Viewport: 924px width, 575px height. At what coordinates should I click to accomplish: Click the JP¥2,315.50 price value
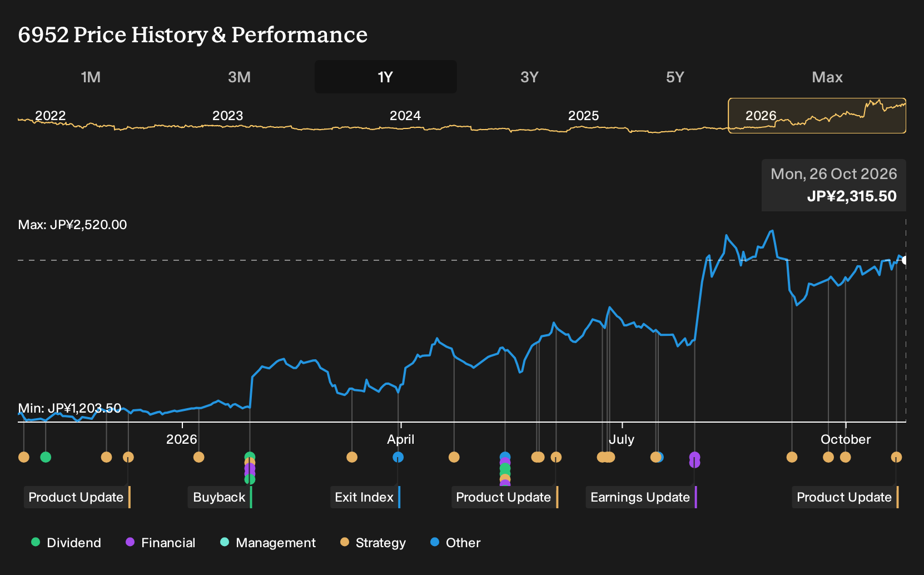tap(852, 196)
